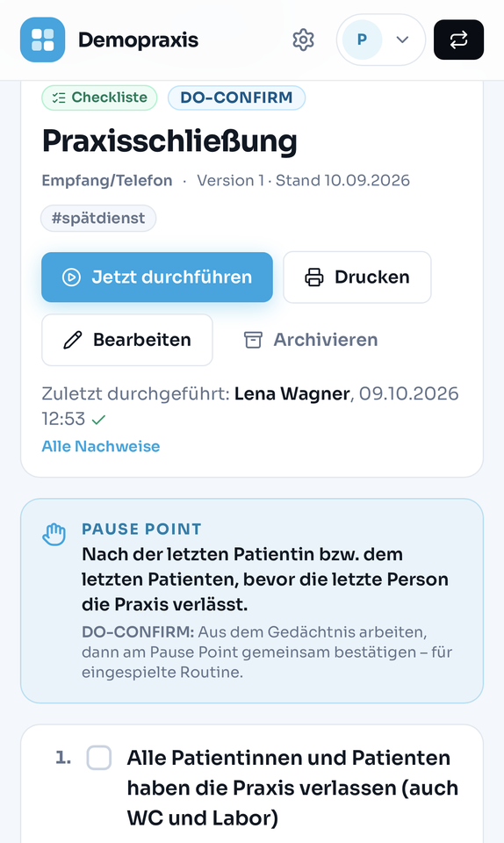504x843 pixels.
Task: Click the green Checkliste badge
Action: [99, 97]
